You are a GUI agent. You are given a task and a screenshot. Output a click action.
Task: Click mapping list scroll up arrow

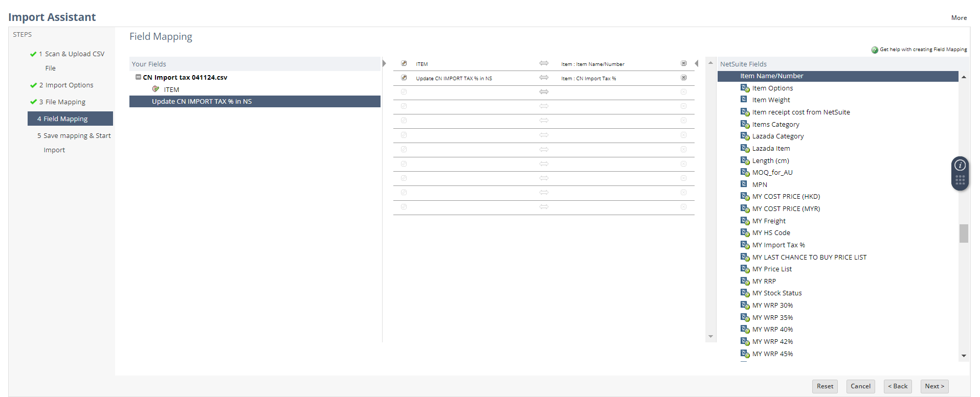710,63
